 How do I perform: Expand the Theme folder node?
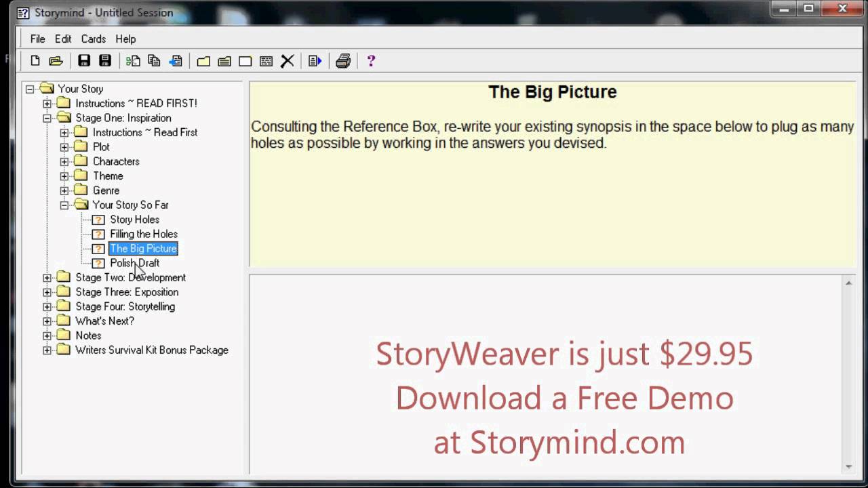coord(64,176)
